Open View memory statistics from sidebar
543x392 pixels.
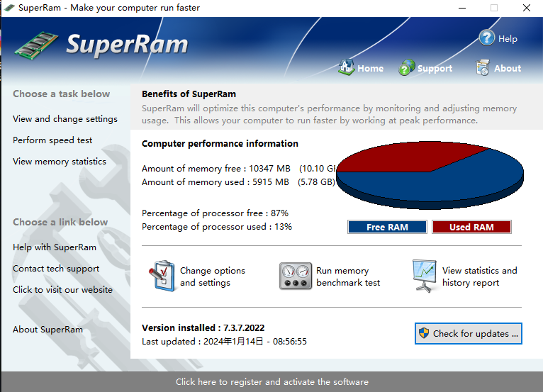click(60, 162)
